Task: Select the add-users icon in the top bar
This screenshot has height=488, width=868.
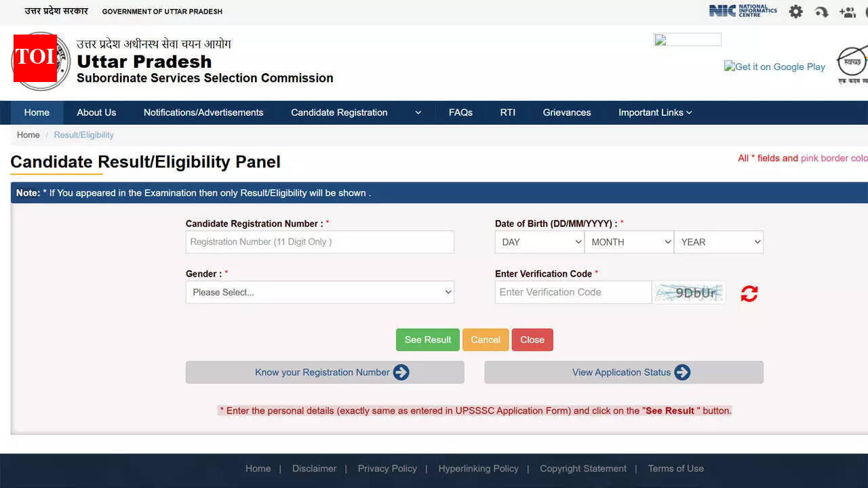Action: (x=847, y=12)
